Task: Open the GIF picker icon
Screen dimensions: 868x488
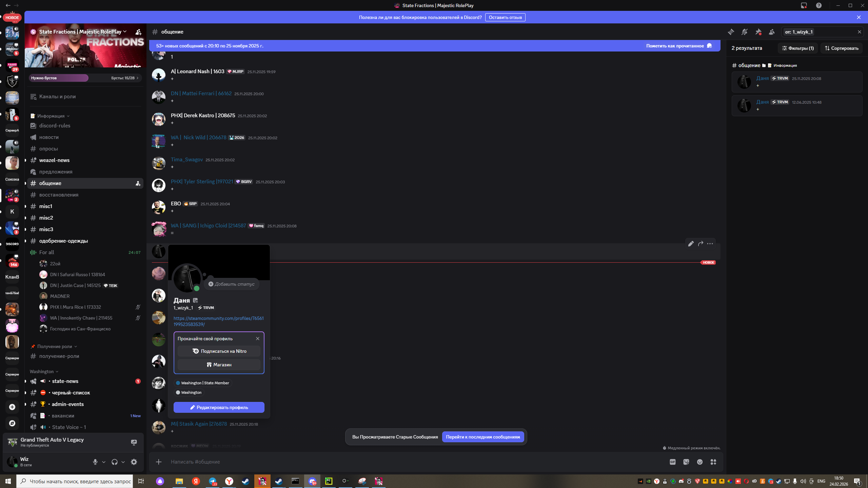Action: 673,462
